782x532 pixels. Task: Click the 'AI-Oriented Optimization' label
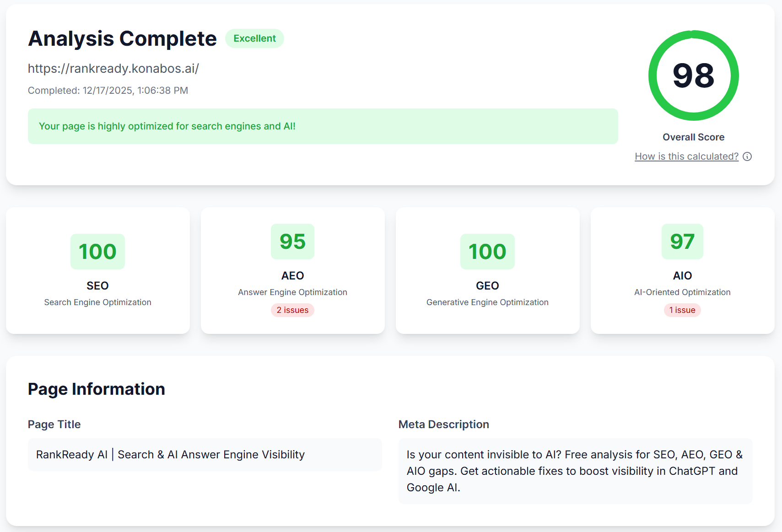tap(682, 292)
